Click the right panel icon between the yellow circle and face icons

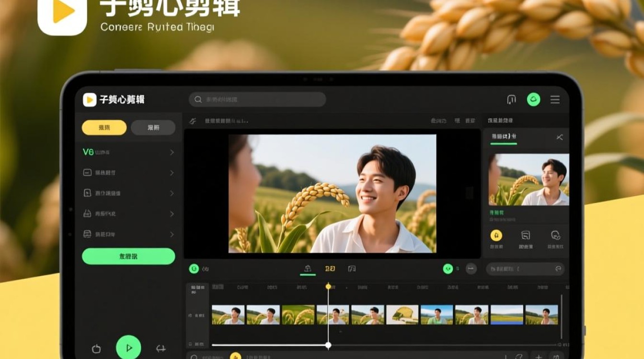pyautogui.click(x=526, y=235)
